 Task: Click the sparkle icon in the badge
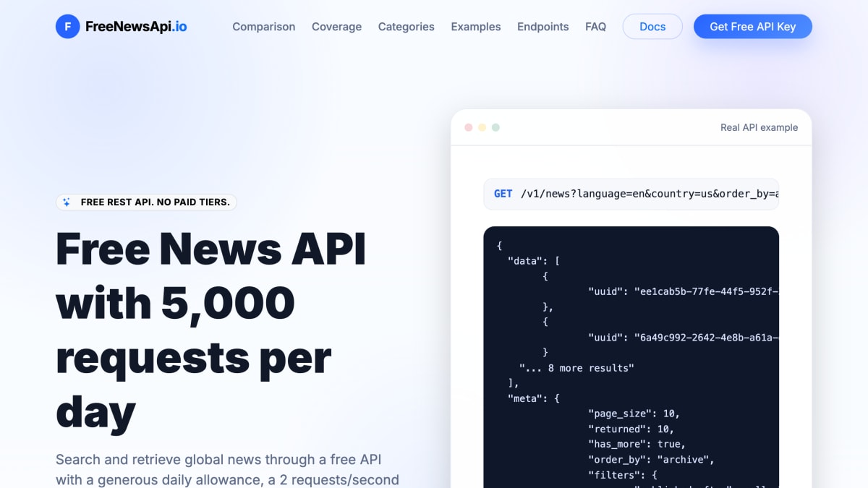[x=67, y=202]
